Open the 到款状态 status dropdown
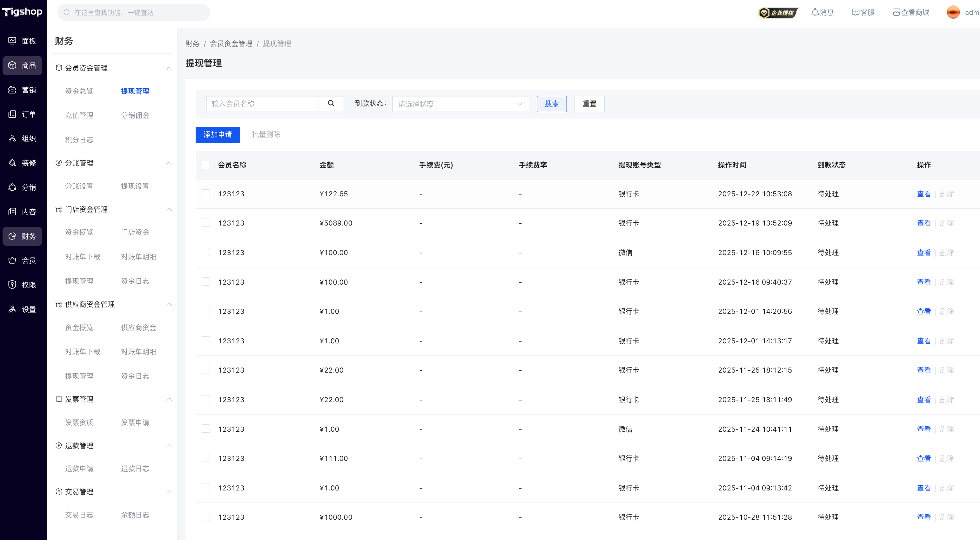The width and height of the screenshot is (980, 540). [460, 104]
